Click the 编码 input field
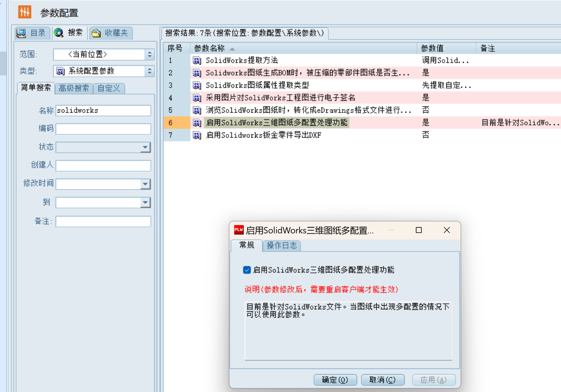This screenshot has height=392, width=561. (103, 129)
